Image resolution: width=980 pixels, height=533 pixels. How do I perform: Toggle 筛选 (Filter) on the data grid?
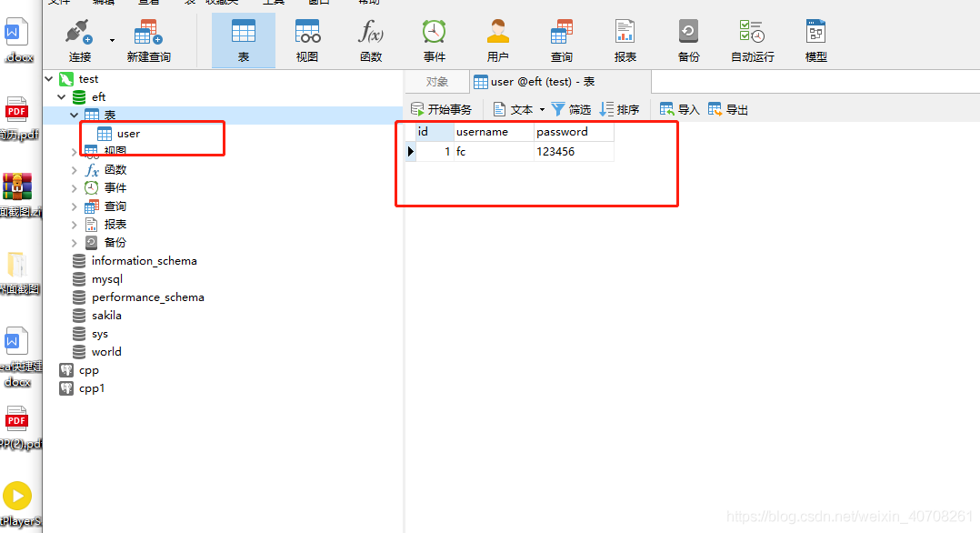point(571,108)
